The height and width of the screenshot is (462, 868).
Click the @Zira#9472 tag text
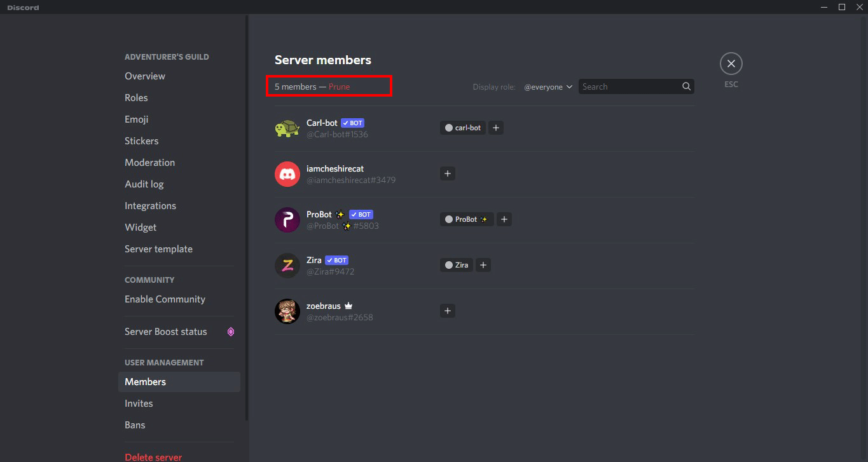(x=331, y=271)
